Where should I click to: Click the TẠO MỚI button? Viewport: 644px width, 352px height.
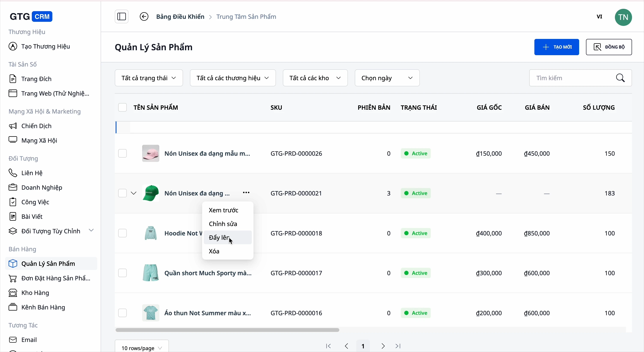tap(556, 47)
